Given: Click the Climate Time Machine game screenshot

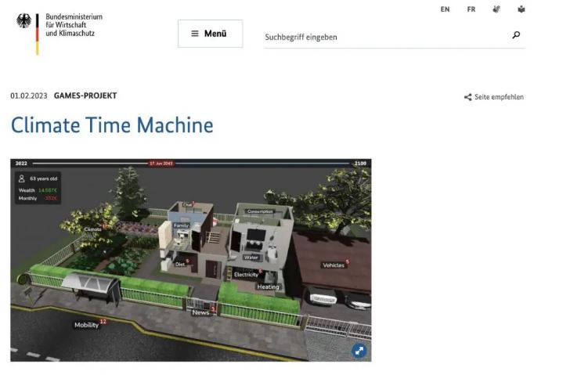Looking at the screenshot, I should click(191, 260).
